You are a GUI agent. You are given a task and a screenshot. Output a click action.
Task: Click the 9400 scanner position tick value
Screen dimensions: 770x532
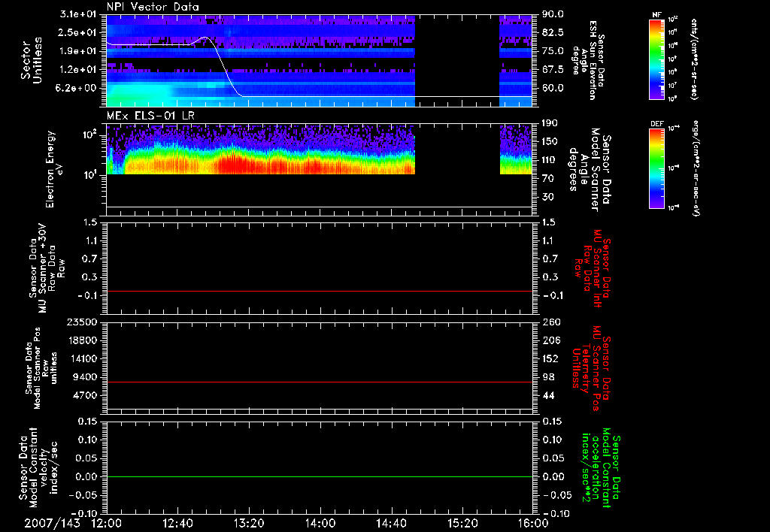tap(85, 377)
